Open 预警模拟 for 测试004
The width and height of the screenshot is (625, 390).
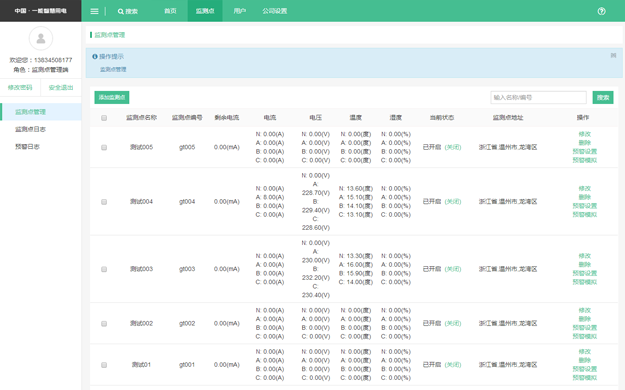pyautogui.click(x=585, y=215)
